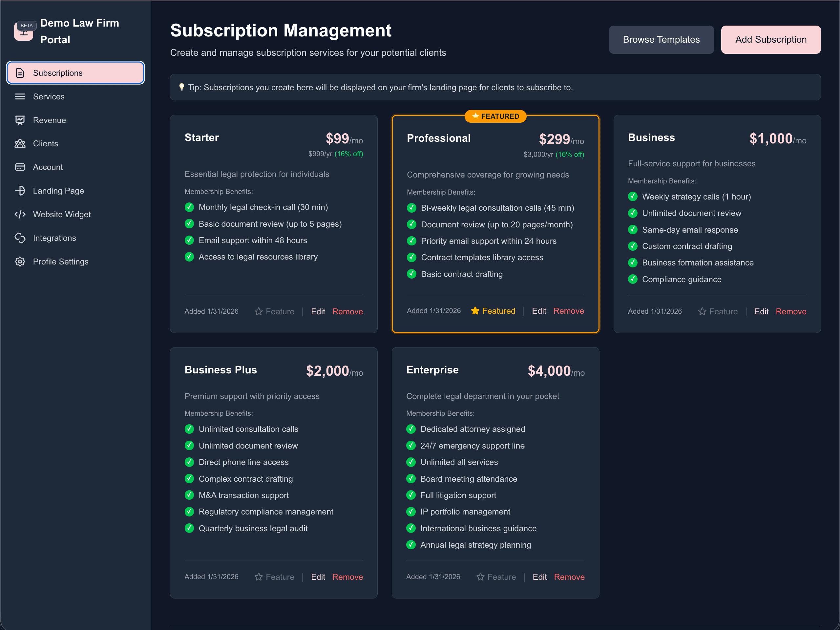840x630 pixels.
Task: Go to Landing Page settings
Action: (x=75, y=191)
